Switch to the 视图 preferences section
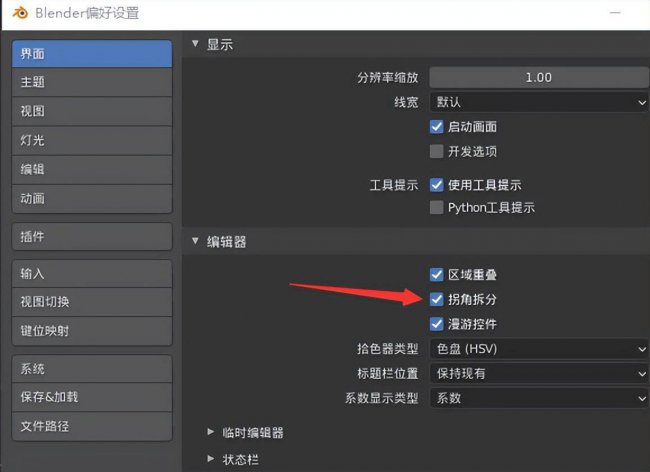 92,111
